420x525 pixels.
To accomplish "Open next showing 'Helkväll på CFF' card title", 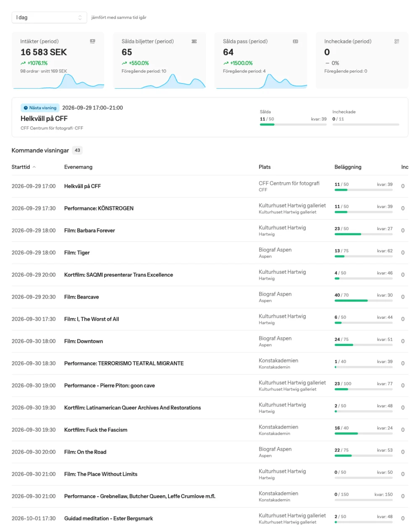I will tap(44, 118).
